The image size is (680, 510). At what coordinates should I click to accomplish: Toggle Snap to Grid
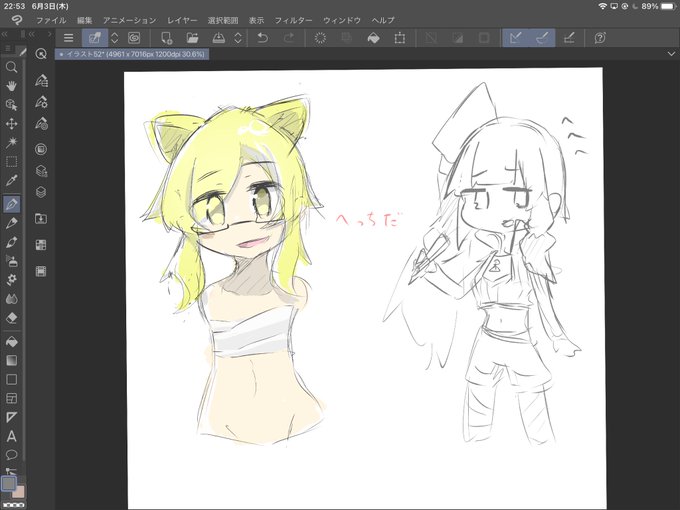coord(569,38)
